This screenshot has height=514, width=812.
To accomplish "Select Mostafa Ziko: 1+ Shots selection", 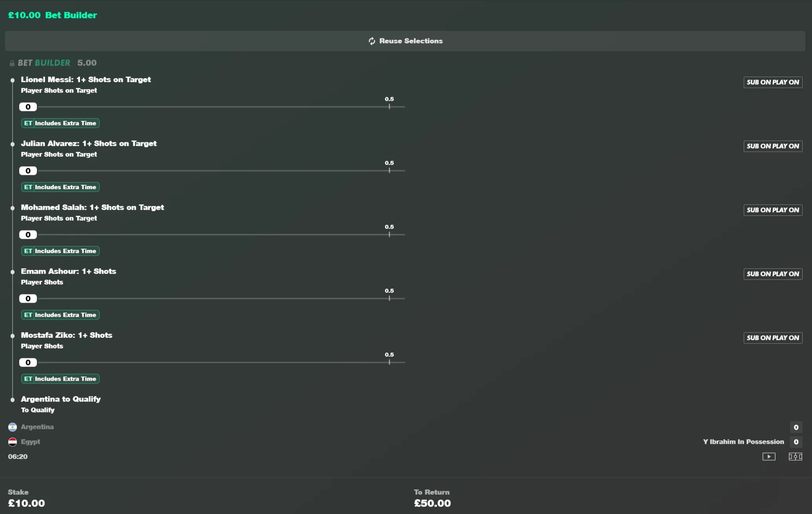I will pyautogui.click(x=66, y=335).
